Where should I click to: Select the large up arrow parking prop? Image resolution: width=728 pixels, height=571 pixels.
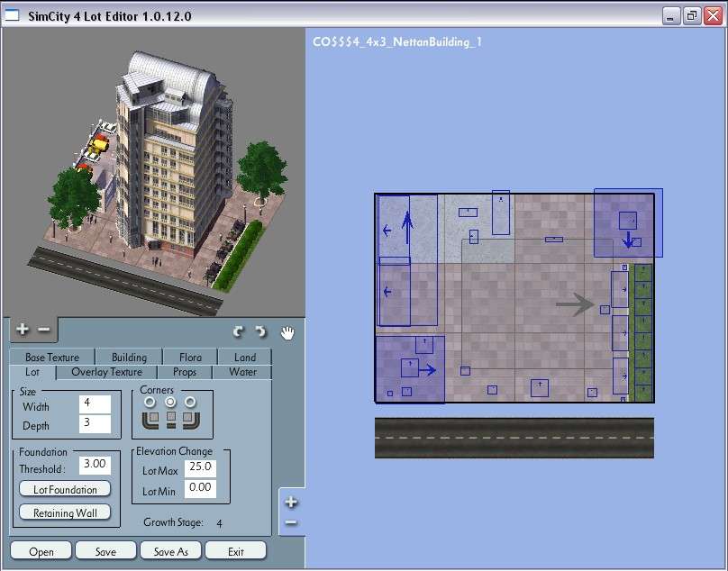407,228
